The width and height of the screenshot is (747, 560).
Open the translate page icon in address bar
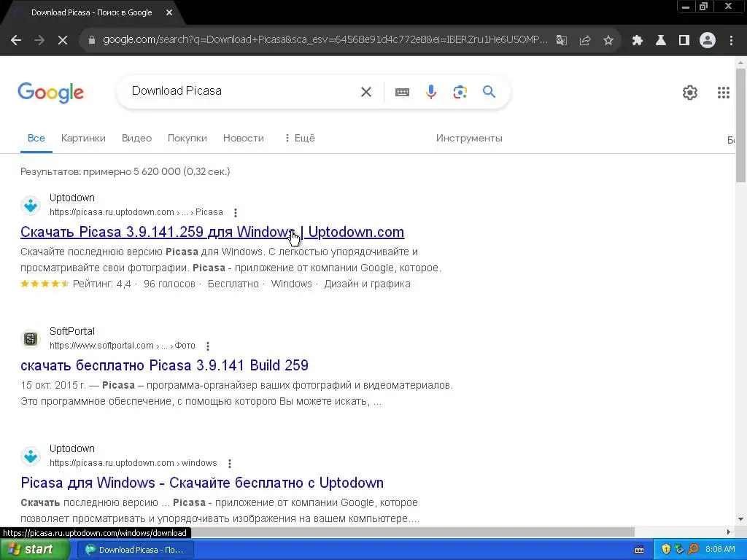(562, 41)
